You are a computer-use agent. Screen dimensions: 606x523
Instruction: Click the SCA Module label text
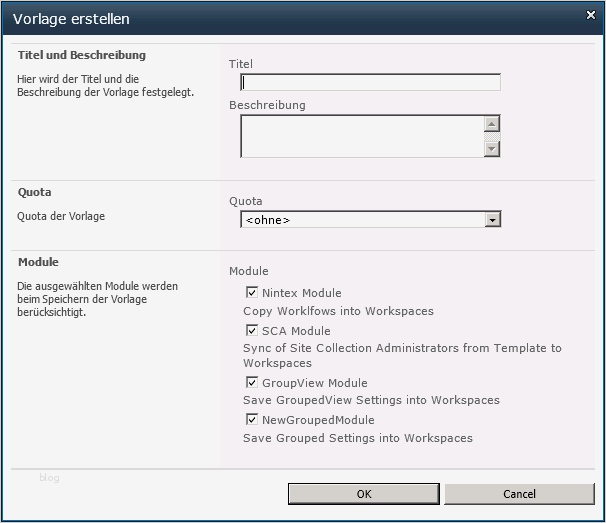[x=296, y=331]
